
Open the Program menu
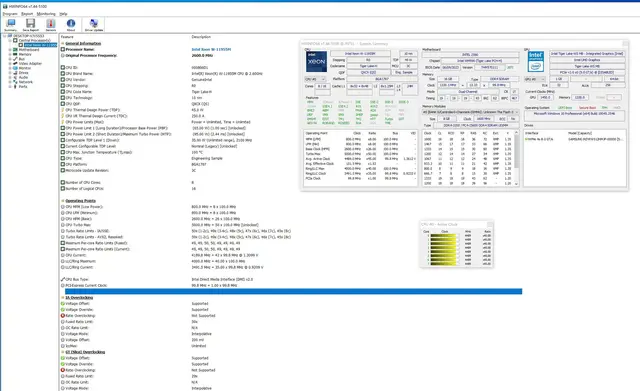(10, 14)
